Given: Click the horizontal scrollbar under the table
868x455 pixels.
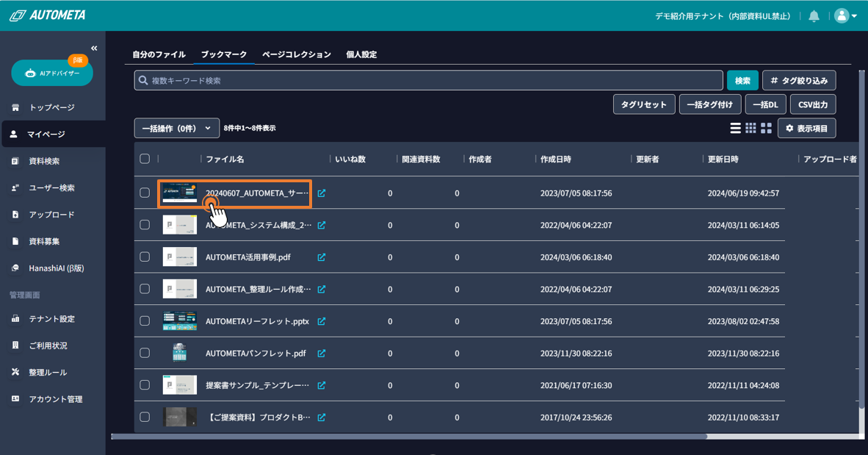Looking at the screenshot, I should (x=409, y=437).
